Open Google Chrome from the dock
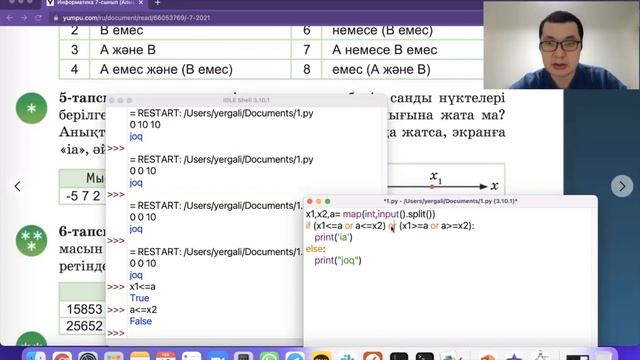Image resolution: width=640 pixels, height=360 pixels. point(62,356)
